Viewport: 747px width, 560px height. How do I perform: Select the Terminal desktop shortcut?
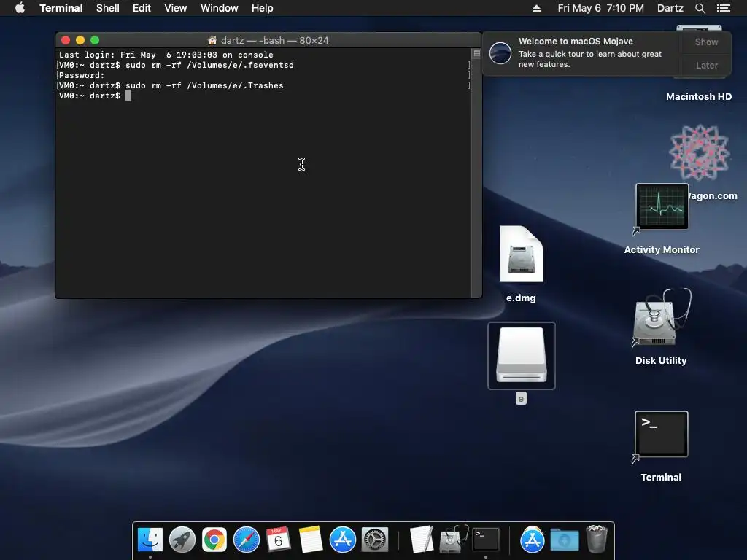point(661,435)
